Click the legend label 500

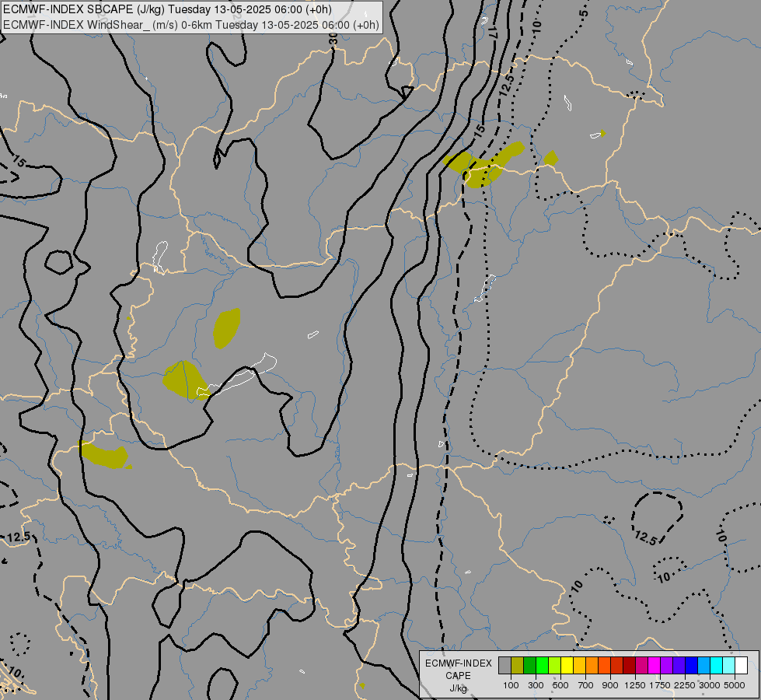pyautogui.click(x=560, y=685)
